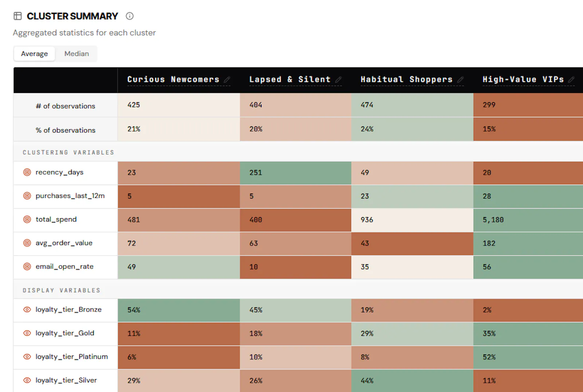Rename Habitual Shoppers via its pencil icon
The width and height of the screenshot is (583, 392).
(461, 79)
